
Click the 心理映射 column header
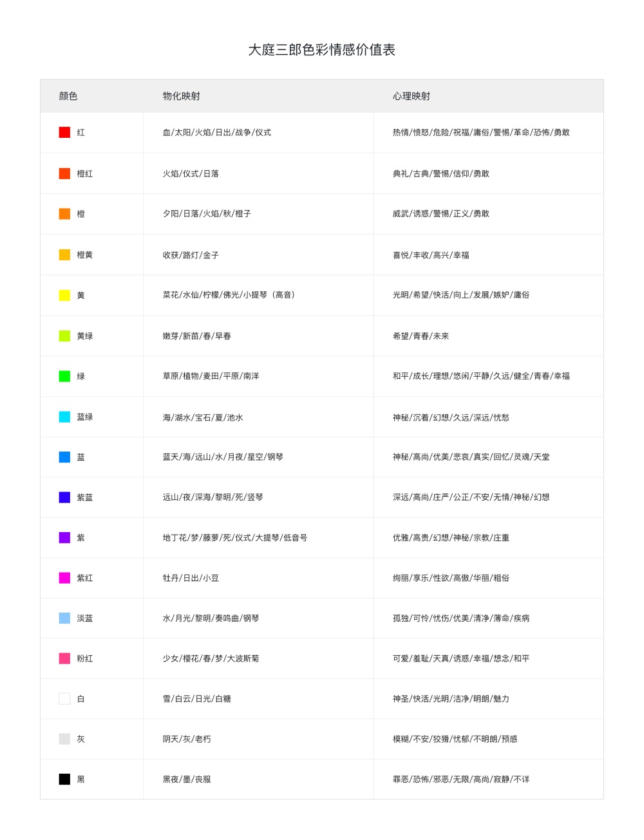click(x=412, y=96)
